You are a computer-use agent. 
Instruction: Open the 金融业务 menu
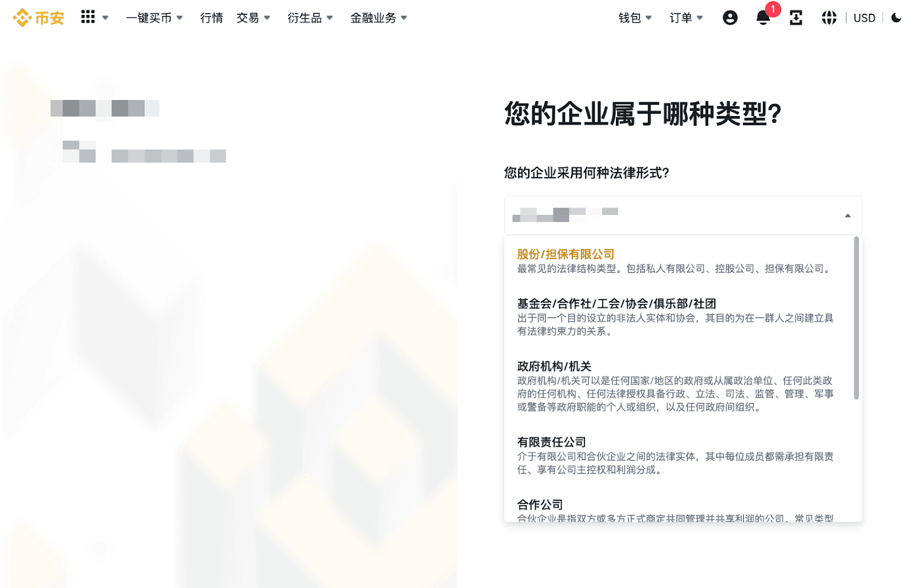[378, 18]
